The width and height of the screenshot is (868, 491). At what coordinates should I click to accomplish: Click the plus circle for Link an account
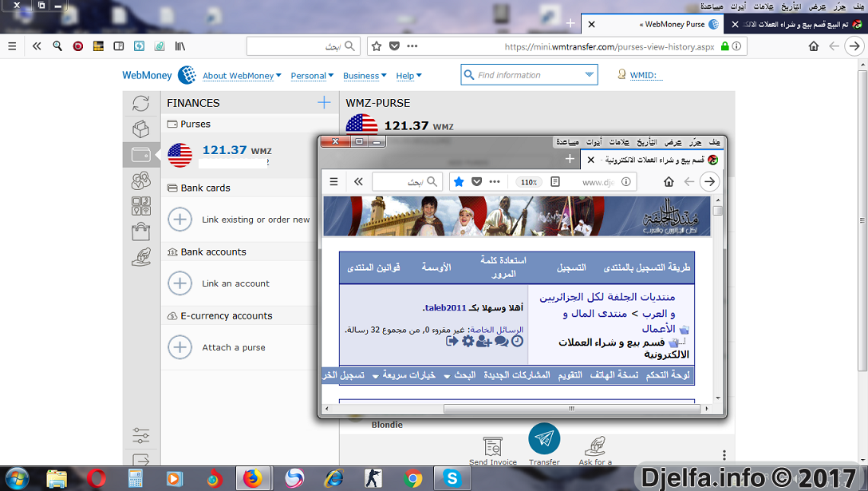[x=180, y=283]
